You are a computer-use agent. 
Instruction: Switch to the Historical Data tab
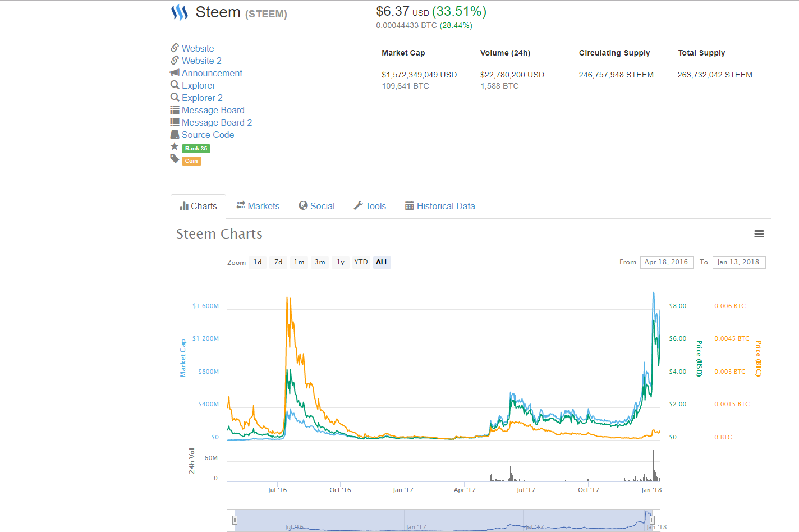(440, 207)
